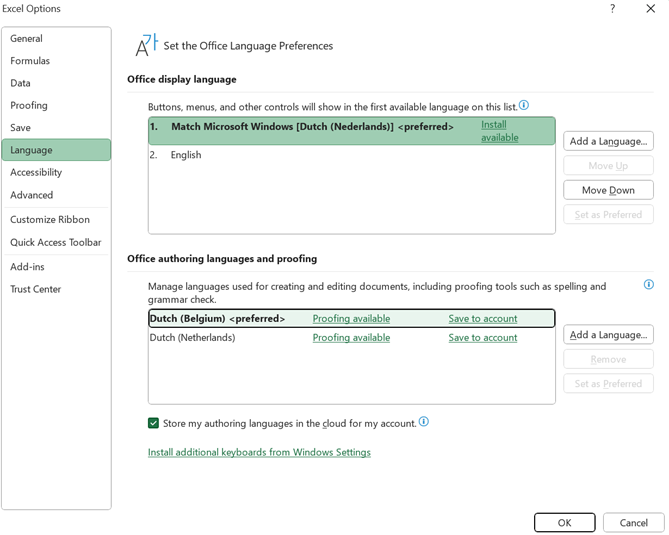Screen dimensions: 669x535
Task: Click the info icon beside display language description
Action: (524, 105)
